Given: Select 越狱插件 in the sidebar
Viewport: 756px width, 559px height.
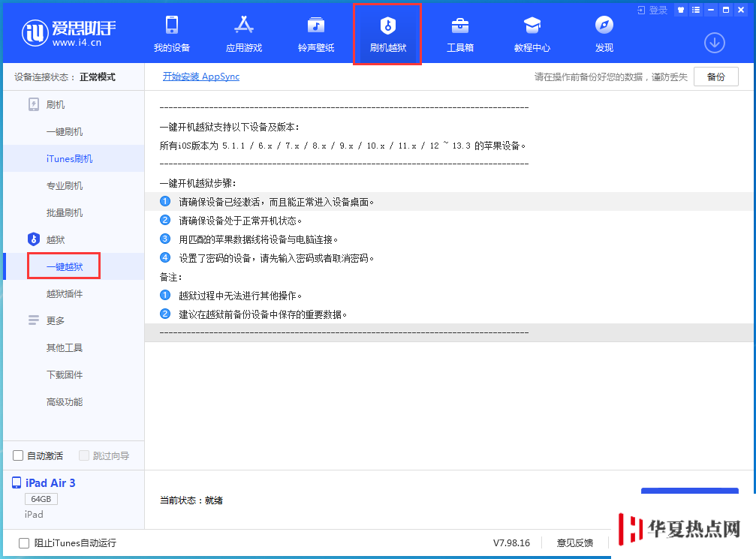Looking at the screenshot, I should [65, 293].
